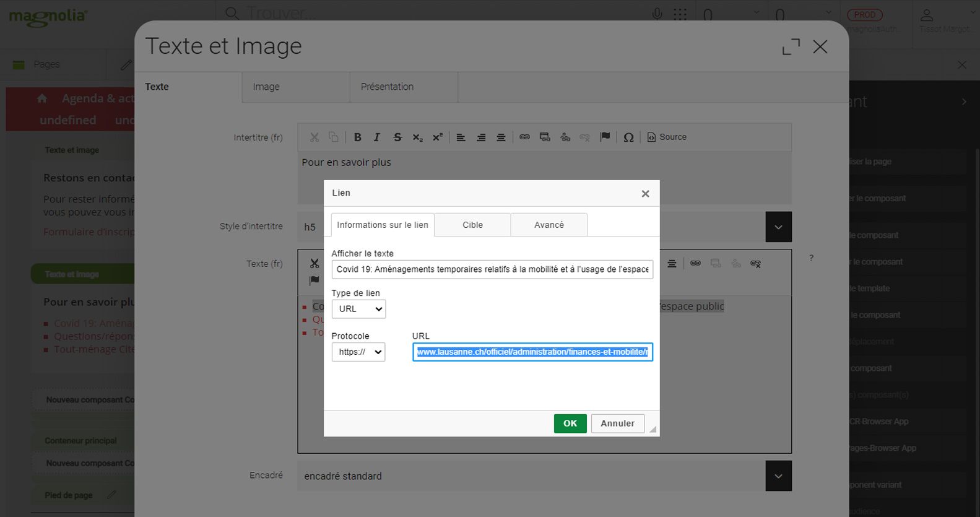Click the user profile icon
Viewport: 980px width, 517px height.
[926, 15]
